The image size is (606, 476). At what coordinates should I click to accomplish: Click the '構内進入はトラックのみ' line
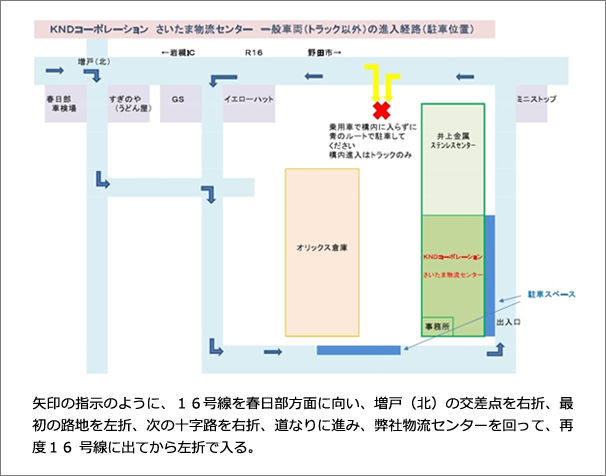click(370, 155)
